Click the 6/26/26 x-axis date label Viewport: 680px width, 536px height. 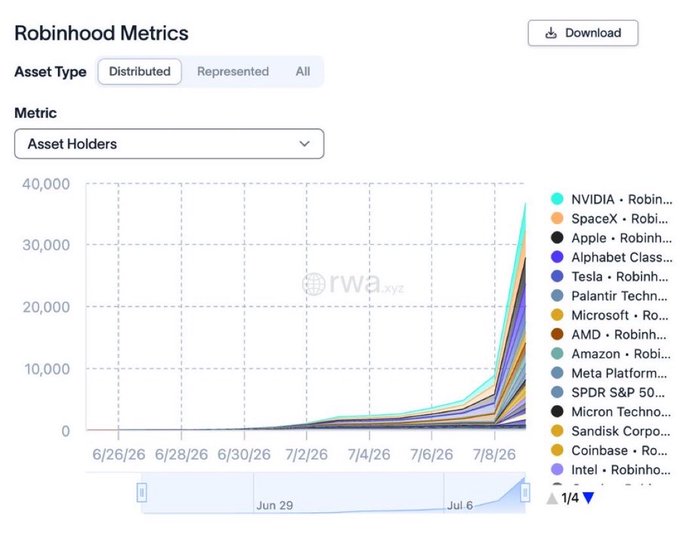tap(118, 454)
